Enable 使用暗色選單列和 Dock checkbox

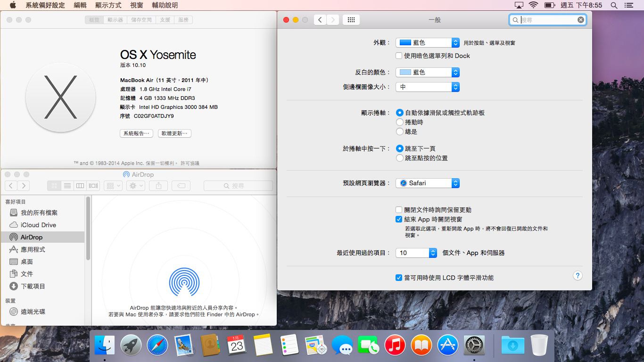(x=399, y=56)
